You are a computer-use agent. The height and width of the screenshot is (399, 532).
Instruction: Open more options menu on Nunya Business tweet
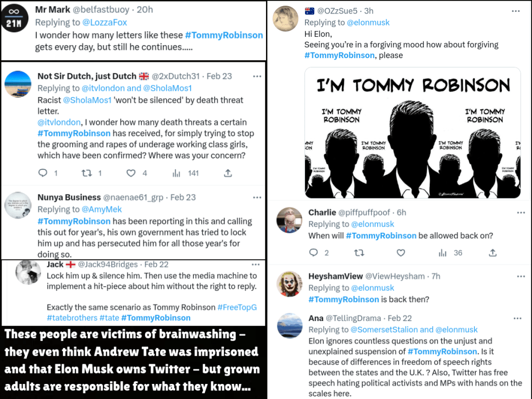[x=257, y=197]
